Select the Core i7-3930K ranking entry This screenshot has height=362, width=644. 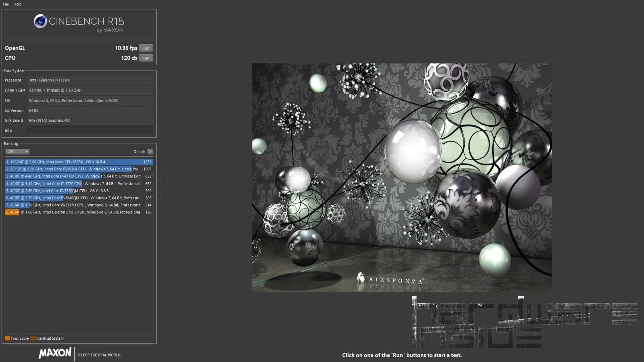click(79, 169)
